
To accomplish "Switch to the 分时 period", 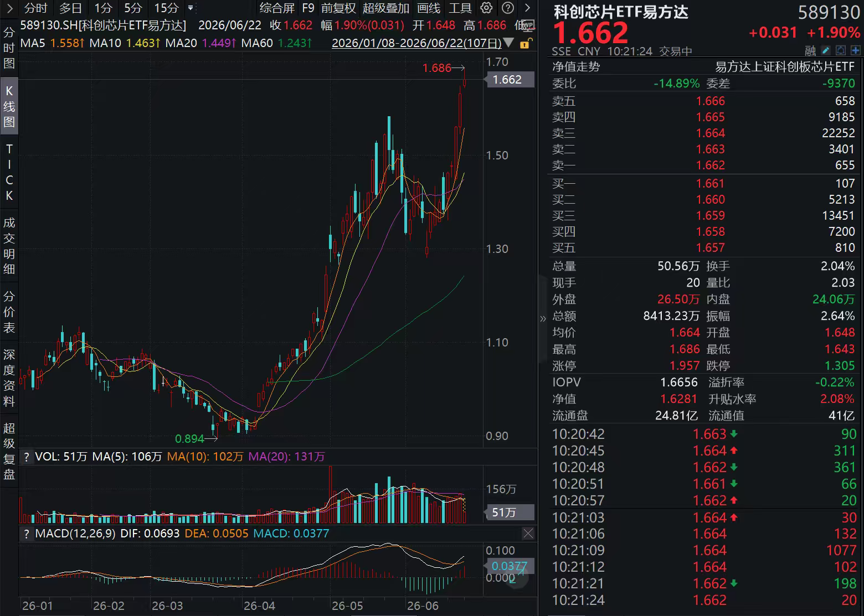I will 36,8.
